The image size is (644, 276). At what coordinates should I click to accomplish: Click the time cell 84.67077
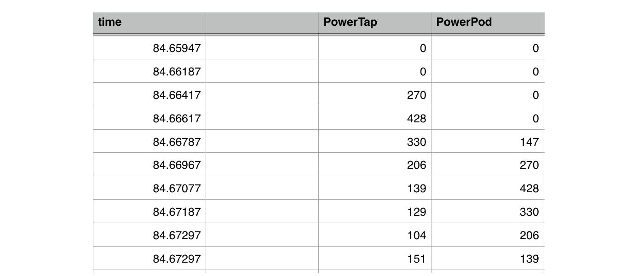point(177,189)
